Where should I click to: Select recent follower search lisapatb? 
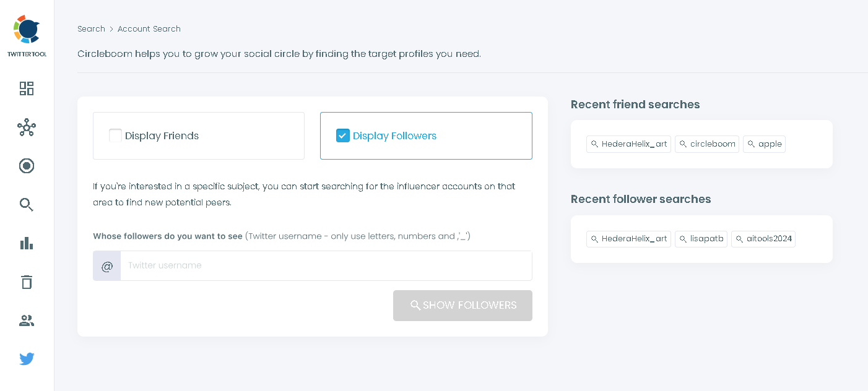tap(701, 238)
